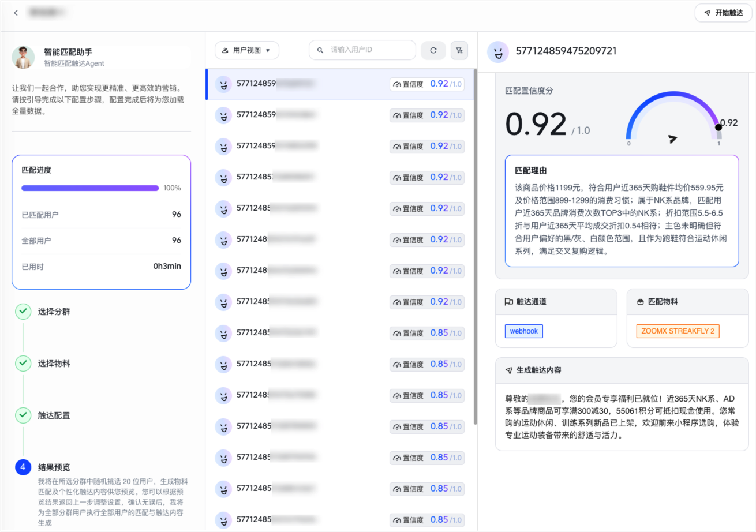This screenshot has height=532, width=756.
Task: Click the green check for 选择分群 step
Action: [23, 312]
